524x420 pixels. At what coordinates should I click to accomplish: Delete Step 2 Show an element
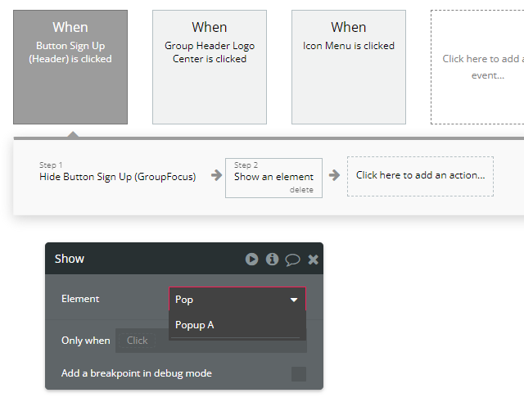pos(301,190)
